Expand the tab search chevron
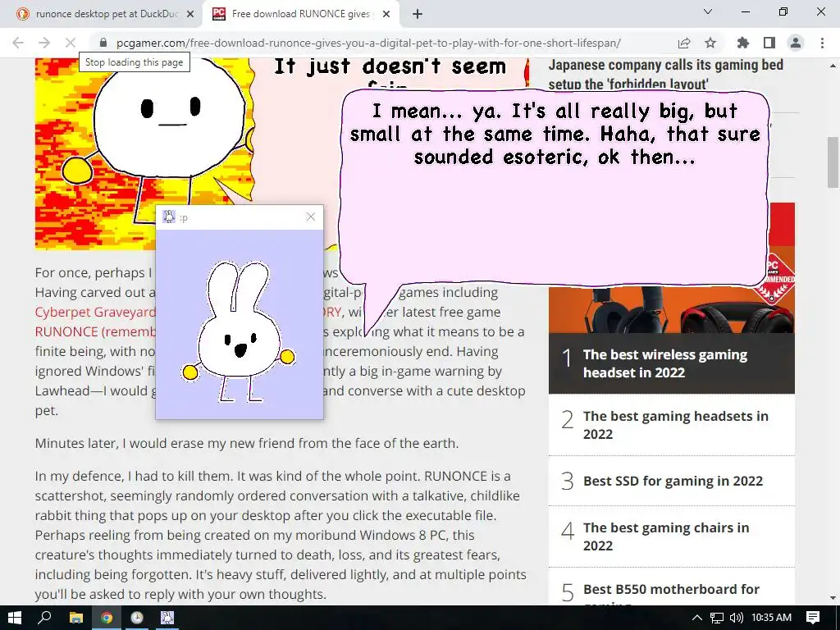 (x=708, y=11)
